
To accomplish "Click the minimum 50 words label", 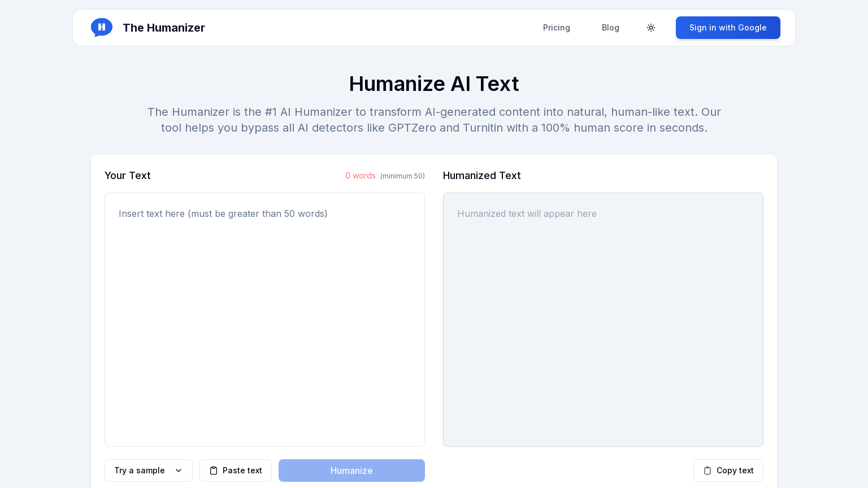I will 402,176.
